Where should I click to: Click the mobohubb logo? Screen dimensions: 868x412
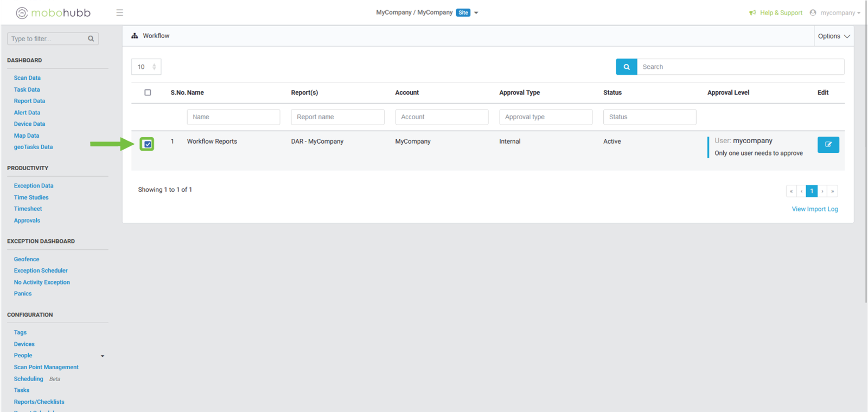(x=53, y=12)
